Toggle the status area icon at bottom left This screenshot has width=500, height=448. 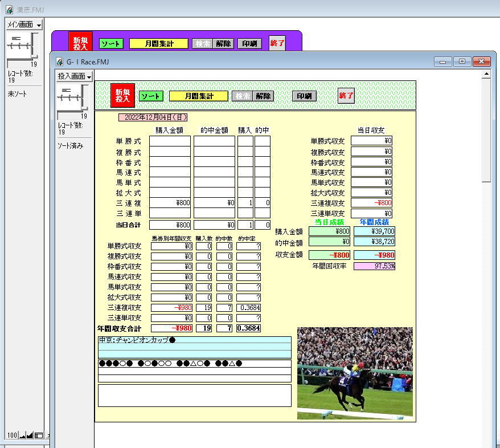pos(39,435)
